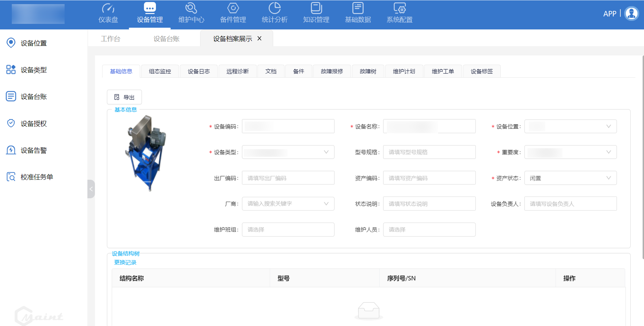Click the 导出 export button
The height and width of the screenshot is (326, 644).
coord(124,97)
